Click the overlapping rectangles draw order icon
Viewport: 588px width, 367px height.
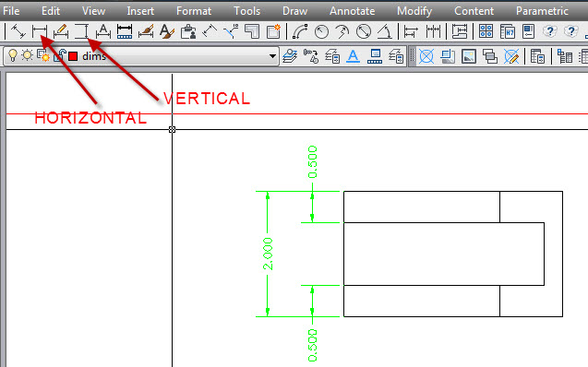[490, 56]
